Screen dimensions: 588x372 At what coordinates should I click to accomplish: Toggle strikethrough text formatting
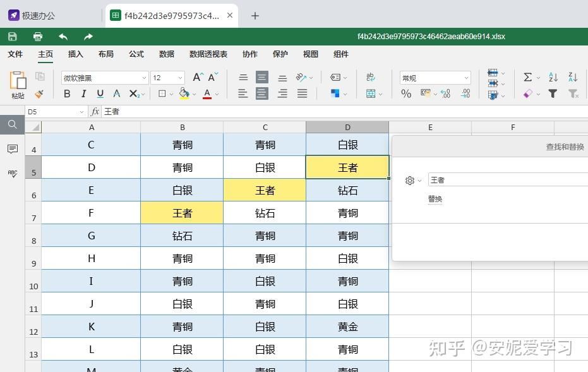click(117, 93)
